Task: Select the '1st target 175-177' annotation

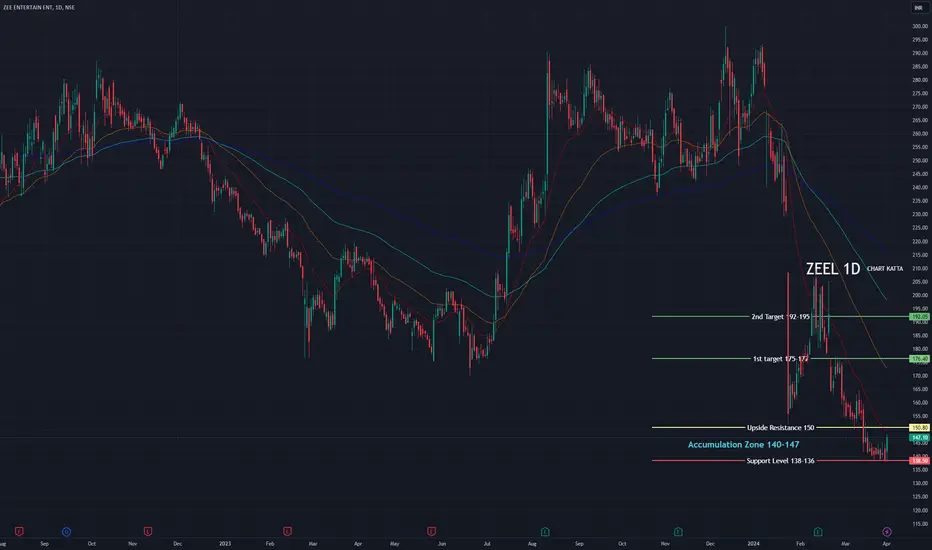Action: [x=780, y=359]
